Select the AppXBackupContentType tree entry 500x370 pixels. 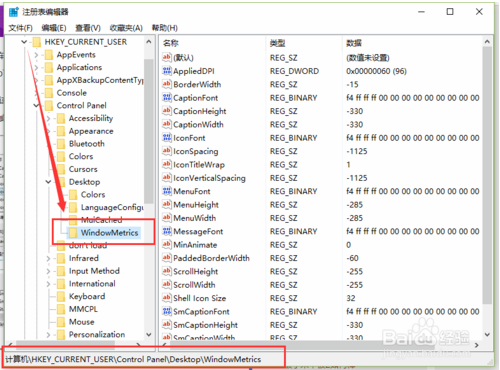100,80
